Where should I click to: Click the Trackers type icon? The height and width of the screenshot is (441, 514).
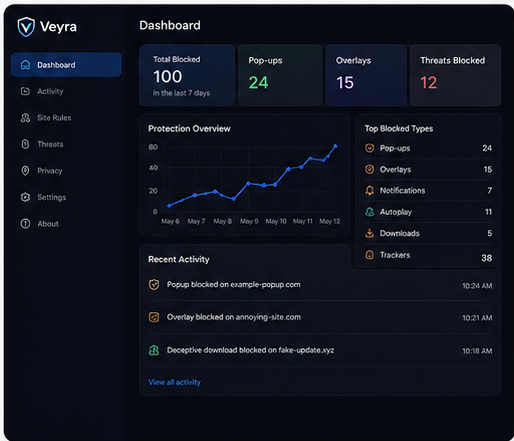[369, 255]
